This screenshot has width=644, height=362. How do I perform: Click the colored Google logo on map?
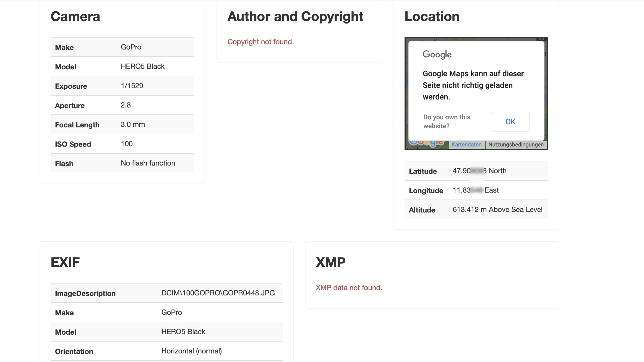point(427,143)
